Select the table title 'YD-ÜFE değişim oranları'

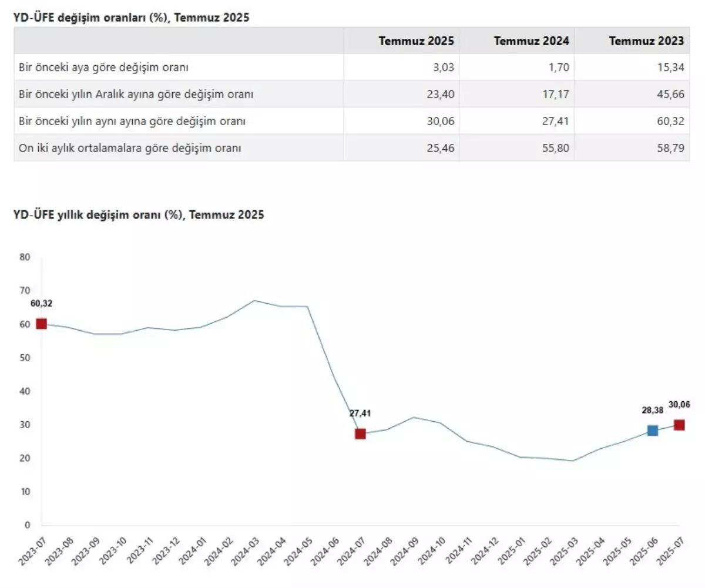tap(132, 18)
